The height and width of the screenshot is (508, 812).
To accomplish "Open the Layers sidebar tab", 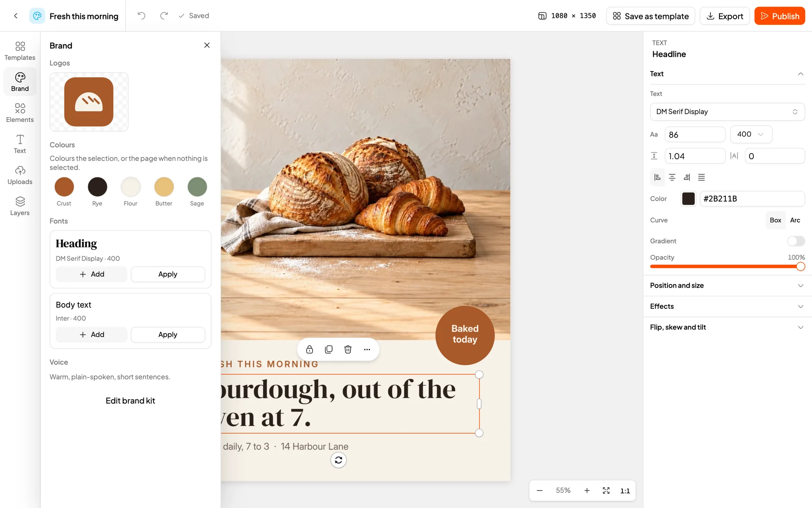I will pyautogui.click(x=20, y=206).
